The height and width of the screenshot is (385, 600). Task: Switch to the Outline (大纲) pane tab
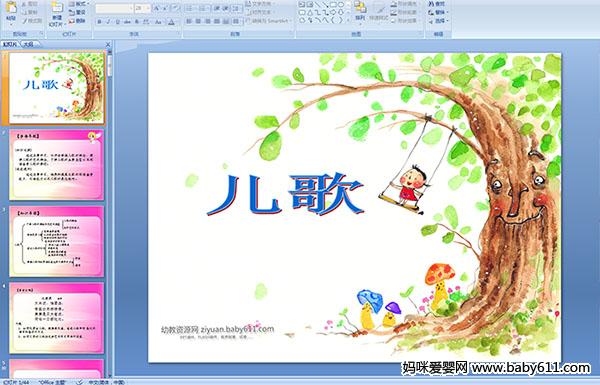(x=29, y=44)
